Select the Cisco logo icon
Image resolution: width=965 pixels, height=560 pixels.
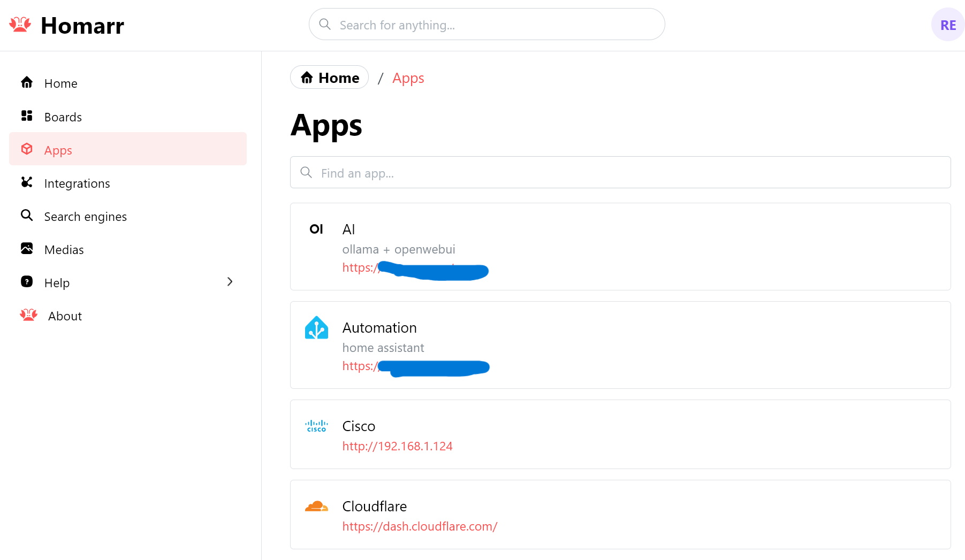point(316,426)
